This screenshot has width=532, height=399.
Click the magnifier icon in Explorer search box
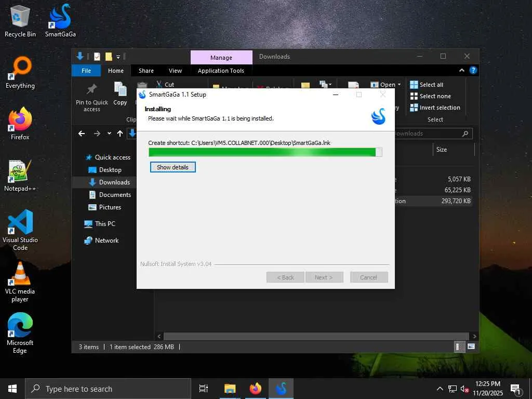coord(465,134)
